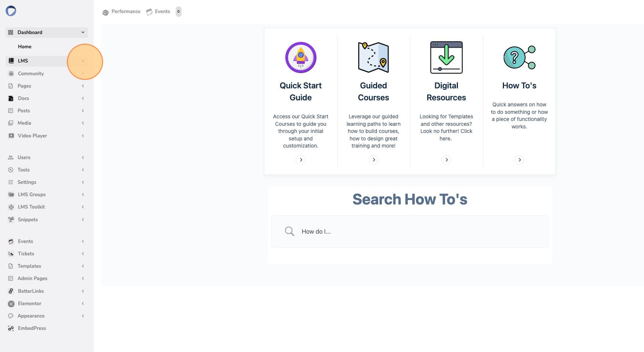Click the Pages document icon

click(11, 86)
